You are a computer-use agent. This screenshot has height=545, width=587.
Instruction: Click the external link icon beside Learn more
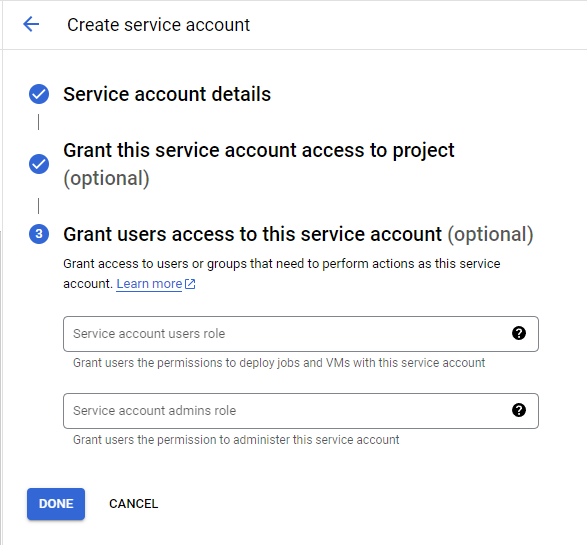190,284
